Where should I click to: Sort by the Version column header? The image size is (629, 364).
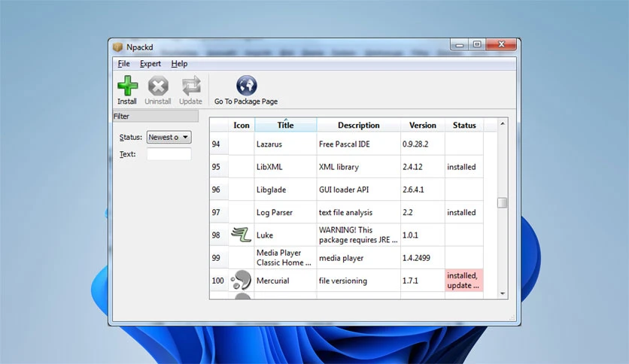click(x=422, y=125)
